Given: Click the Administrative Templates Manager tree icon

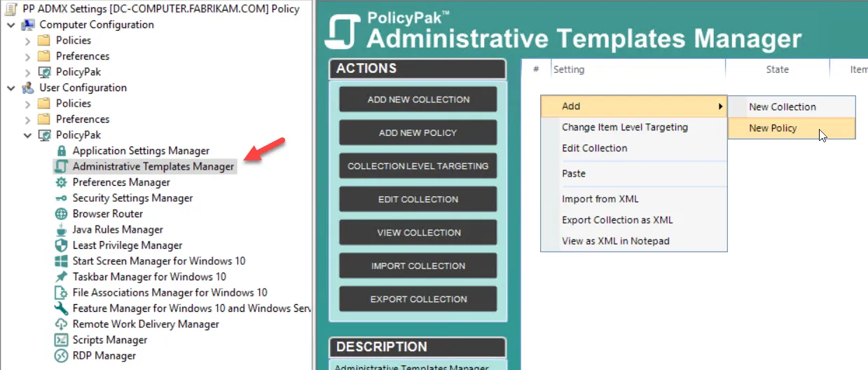Looking at the screenshot, I should coord(61,167).
